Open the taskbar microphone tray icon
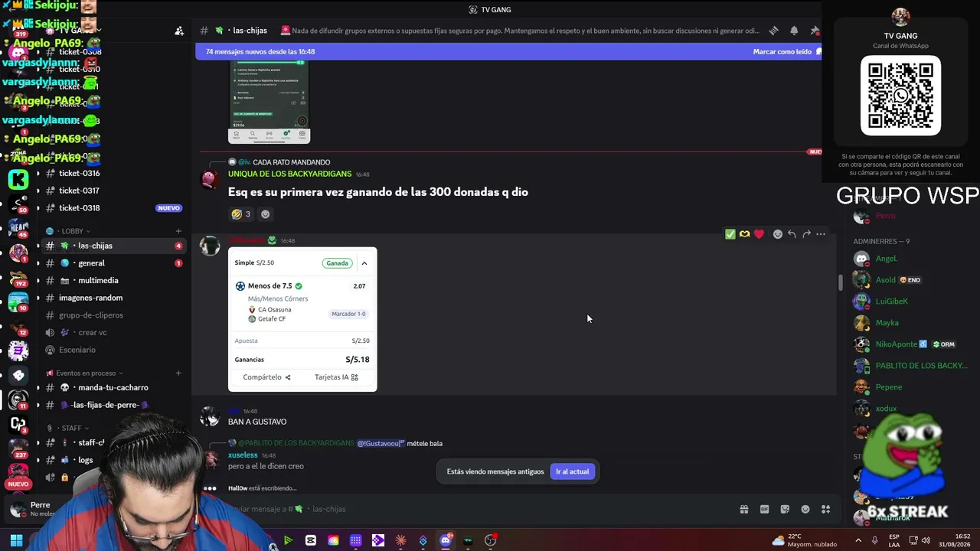The width and height of the screenshot is (980, 551). click(874, 540)
